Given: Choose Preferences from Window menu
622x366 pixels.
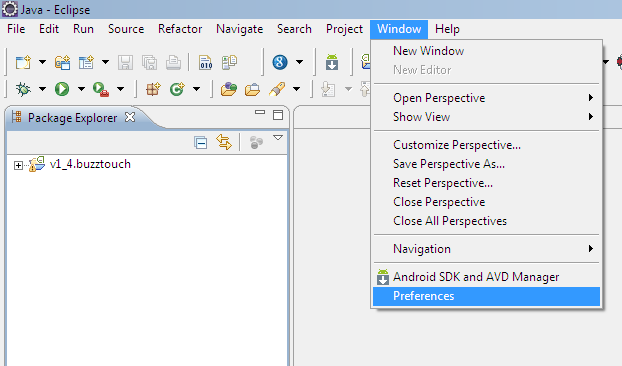Looking at the screenshot, I should point(486,296).
